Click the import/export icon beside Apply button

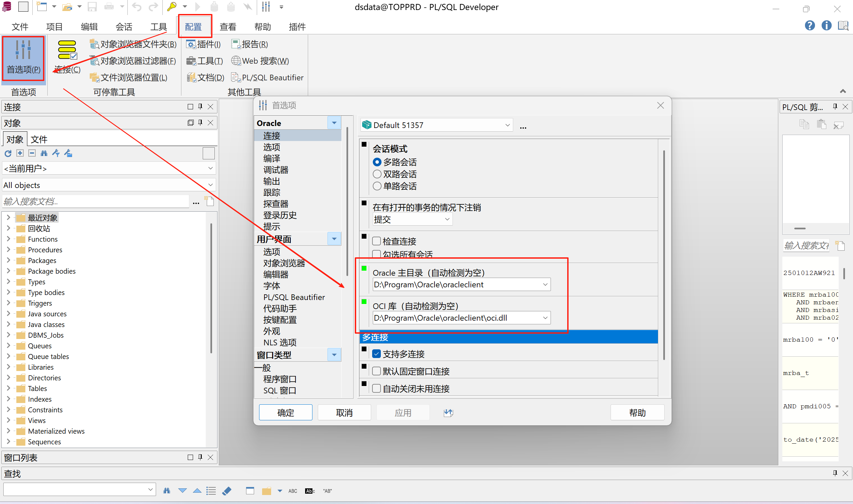[449, 413]
